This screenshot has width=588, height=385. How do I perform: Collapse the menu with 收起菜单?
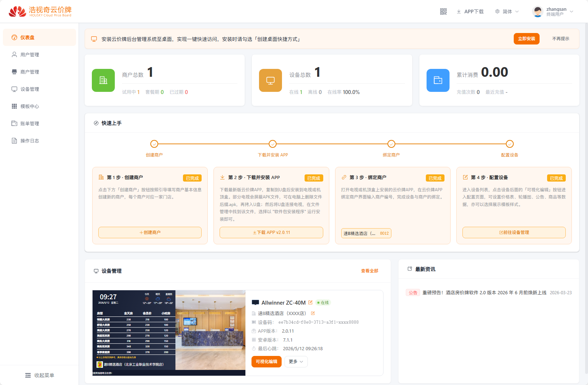[39, 375]
